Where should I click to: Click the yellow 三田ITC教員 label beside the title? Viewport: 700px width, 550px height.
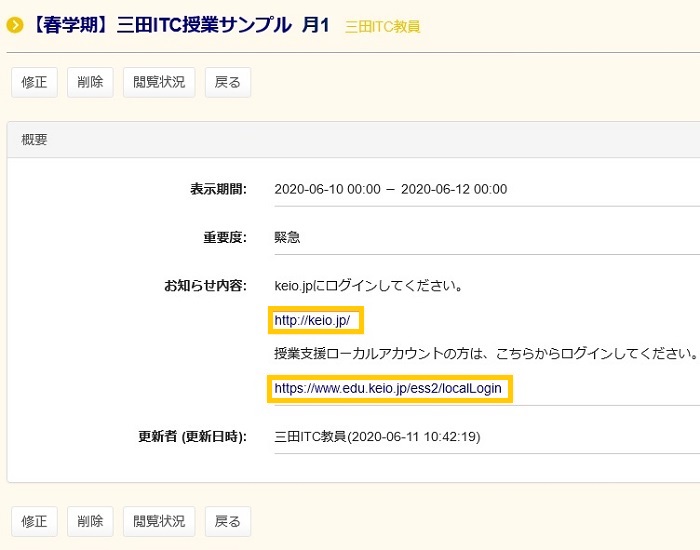tap(382, 27)
